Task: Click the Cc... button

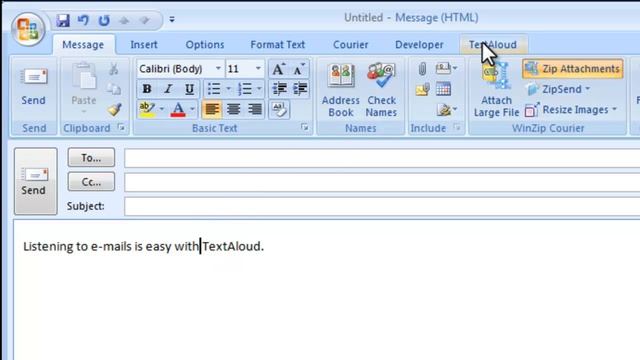Action: tap(91, 182)
